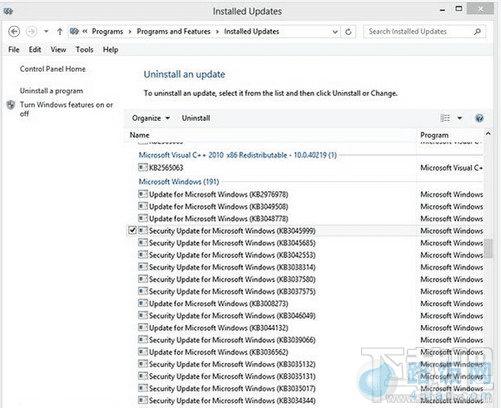Open the view options dropdown arrow
501x408 pixels.
pyautogui.click(x=460, y=118)
